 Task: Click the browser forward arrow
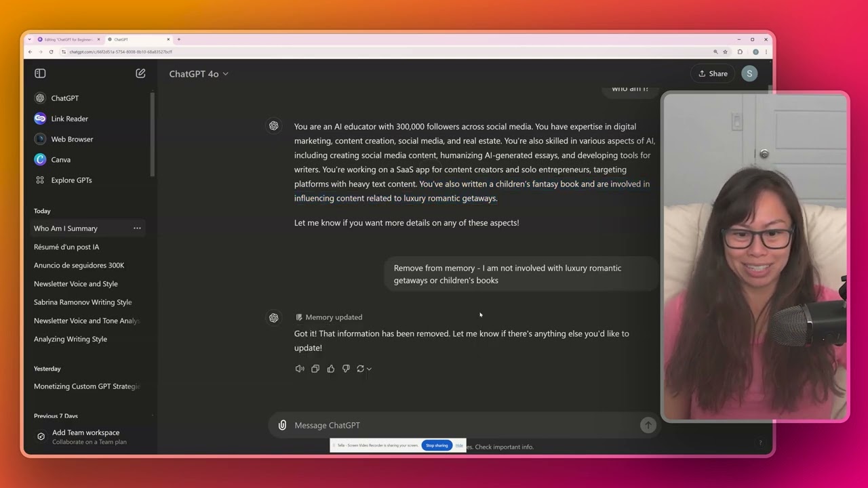point(40,52)
